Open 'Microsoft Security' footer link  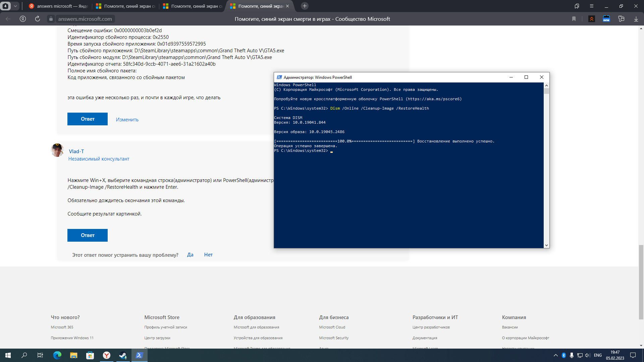[x=334, y=338]
